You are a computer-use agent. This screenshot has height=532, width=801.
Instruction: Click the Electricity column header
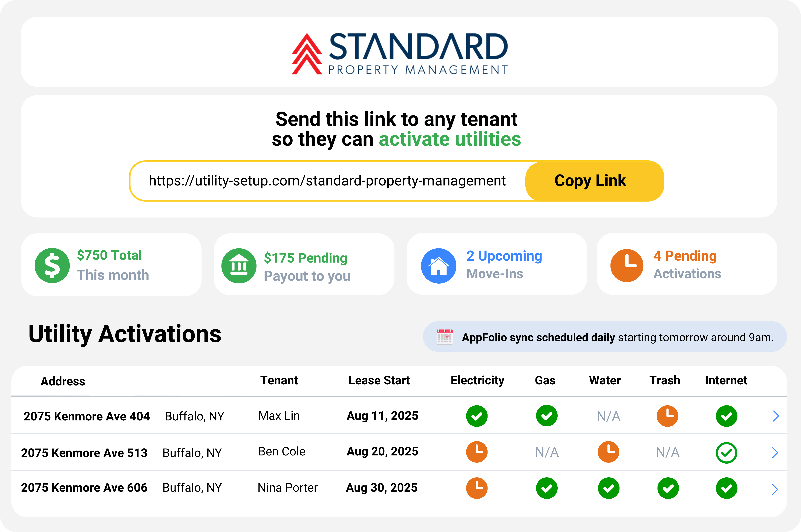coord(477,380)
